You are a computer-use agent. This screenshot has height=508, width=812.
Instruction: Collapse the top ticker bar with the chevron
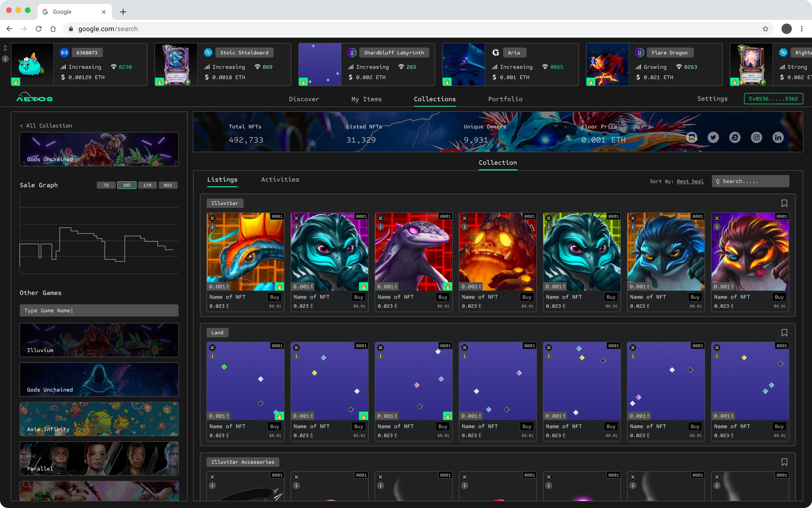6,48
